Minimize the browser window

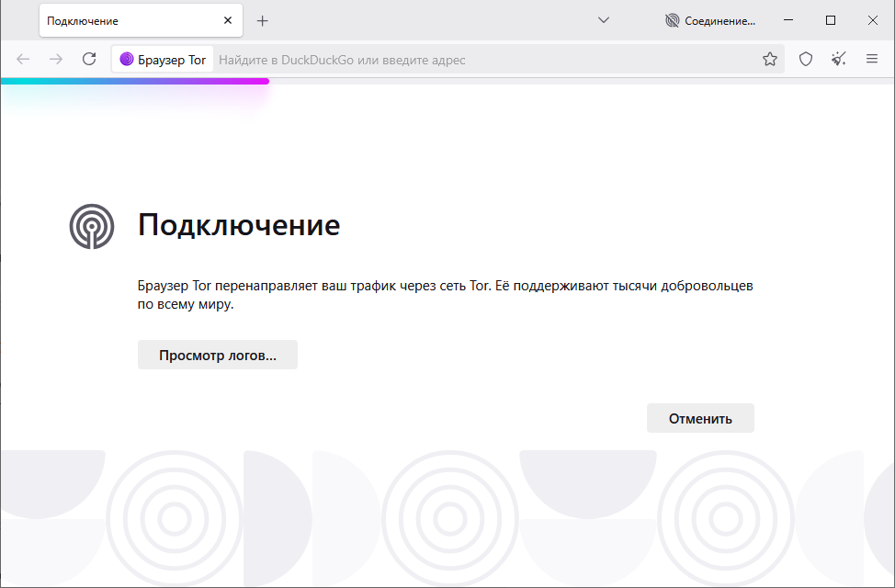[x=788, y=20]
